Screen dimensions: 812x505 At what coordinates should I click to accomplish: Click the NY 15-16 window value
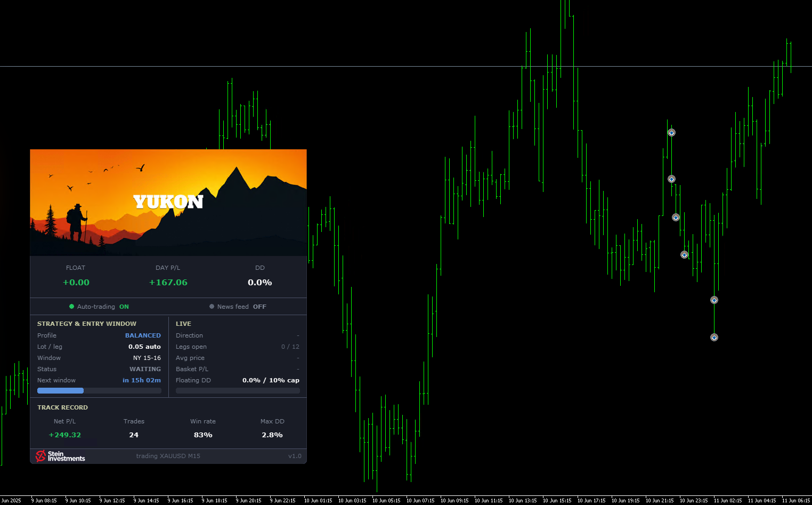point(147,358)
